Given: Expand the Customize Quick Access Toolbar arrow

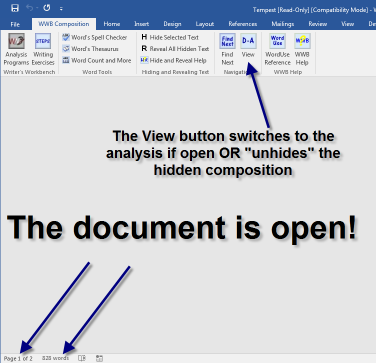Looking at the screenshot, I should coord(61,9).
